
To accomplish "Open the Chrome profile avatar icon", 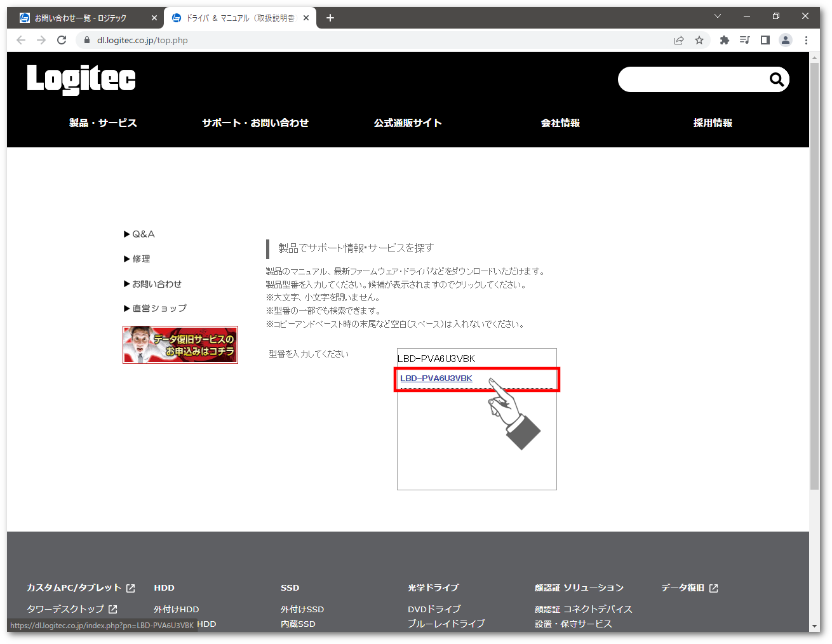I will coord(786,40).
